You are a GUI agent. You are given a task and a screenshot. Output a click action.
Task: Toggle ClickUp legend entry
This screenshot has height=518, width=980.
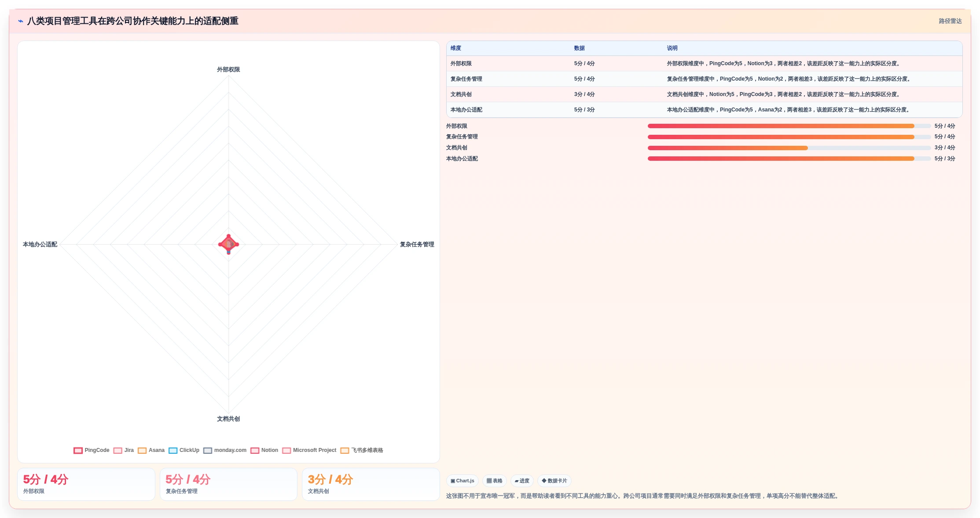pyautogui.click(x=184, y=450)
